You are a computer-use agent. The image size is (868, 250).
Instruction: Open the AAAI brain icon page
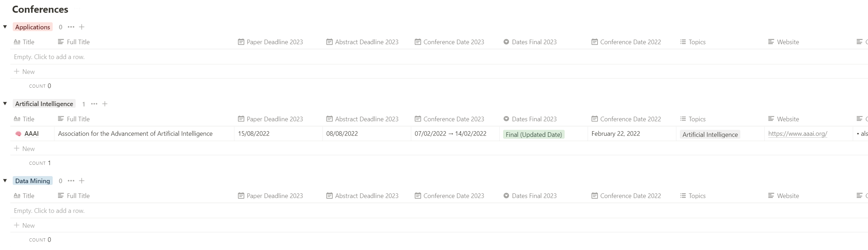tap(18, 134)
